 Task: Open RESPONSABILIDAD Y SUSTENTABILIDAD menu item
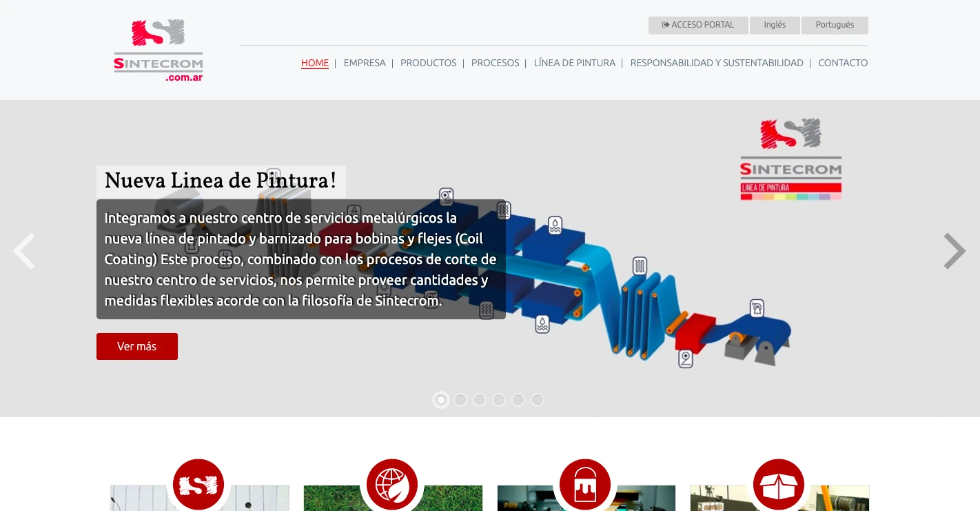[x=717, y=63]
